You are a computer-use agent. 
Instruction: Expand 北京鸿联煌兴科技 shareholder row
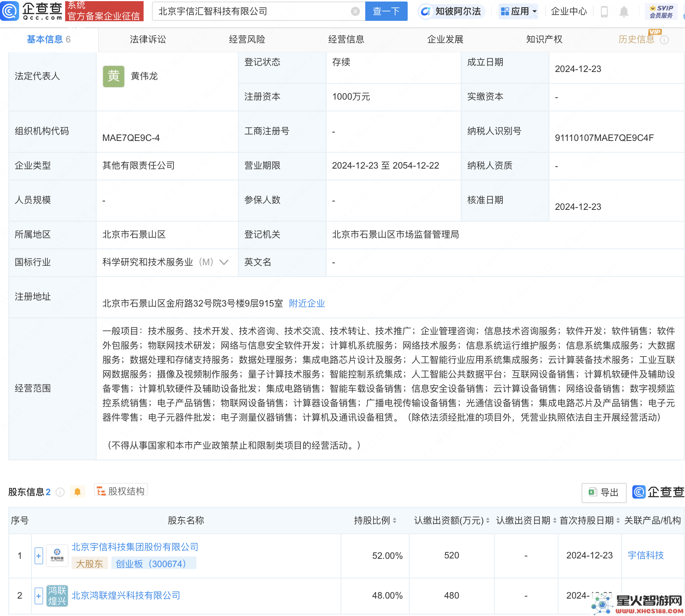pyautogui.click(x=39, y=596)
